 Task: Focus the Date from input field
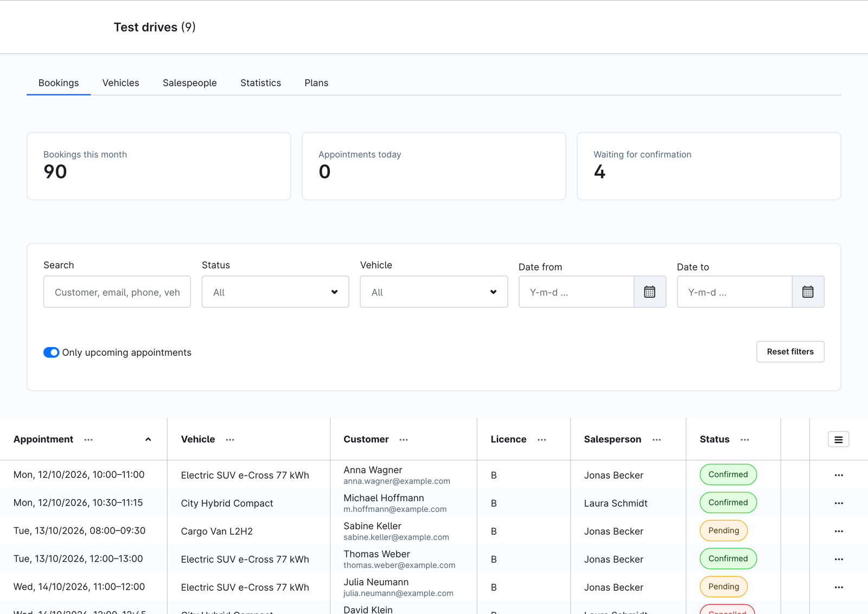[576, 292]
